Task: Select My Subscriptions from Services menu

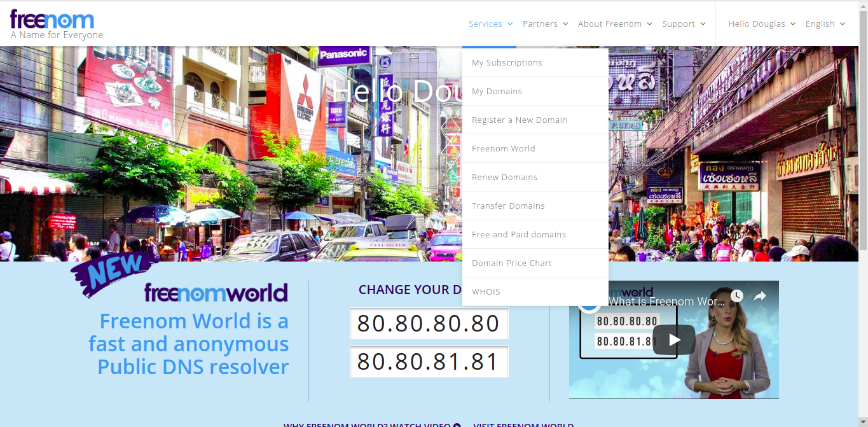Action: tap(535, 62)
